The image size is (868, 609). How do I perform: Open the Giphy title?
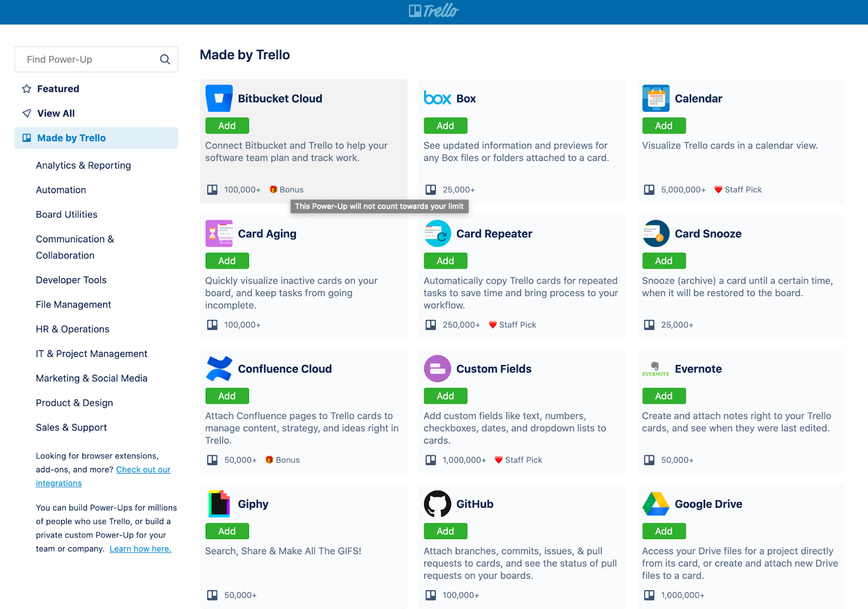coord(253,504)
